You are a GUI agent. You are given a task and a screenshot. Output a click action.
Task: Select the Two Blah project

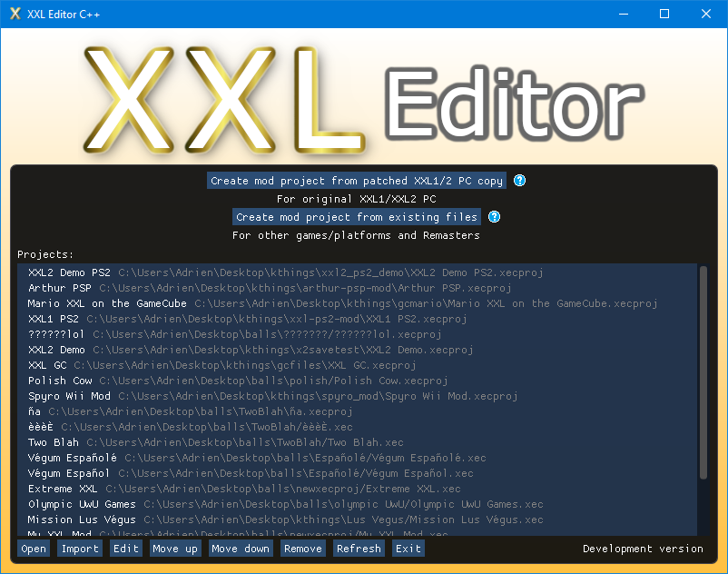click(357, 442)
